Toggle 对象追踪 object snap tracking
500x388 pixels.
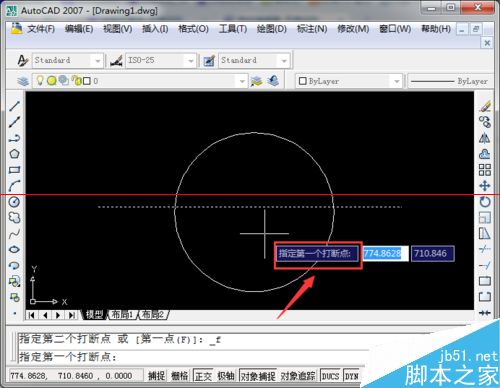click(298, 376)
